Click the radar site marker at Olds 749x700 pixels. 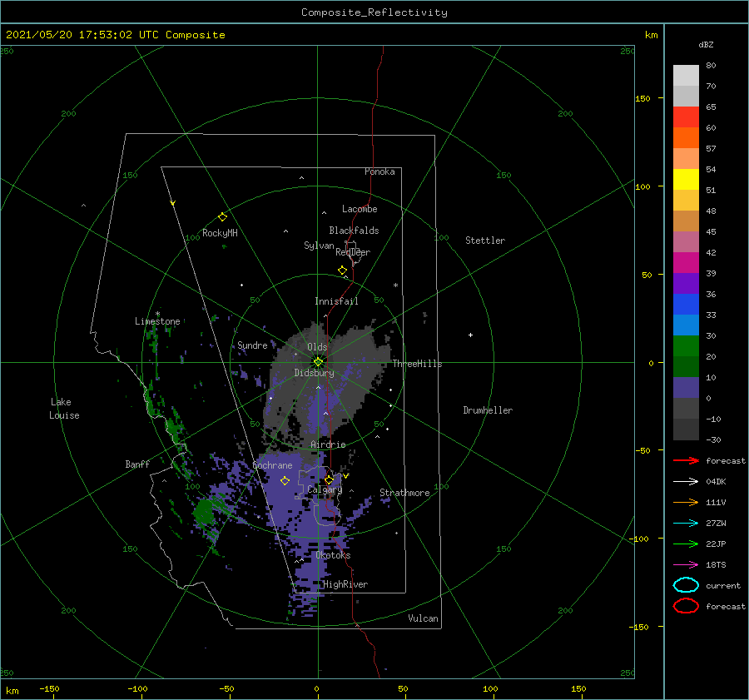coord(318,362)
